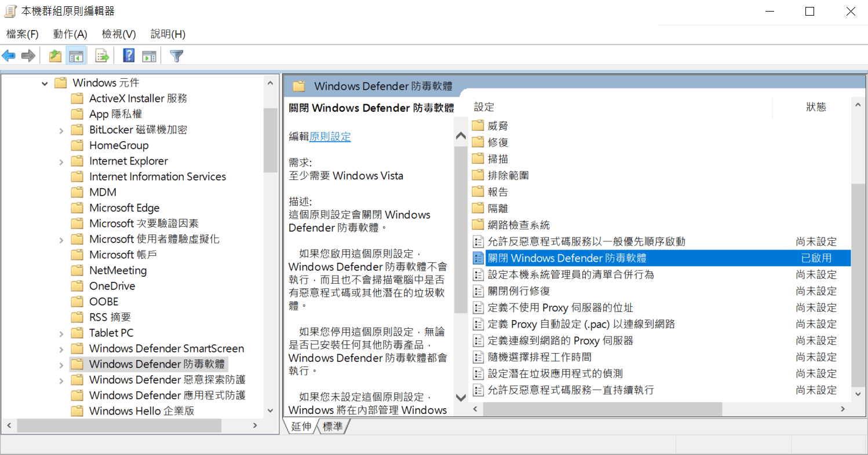
Task: Toggle the console tree show/hide icon
Action: pos(76,56)
